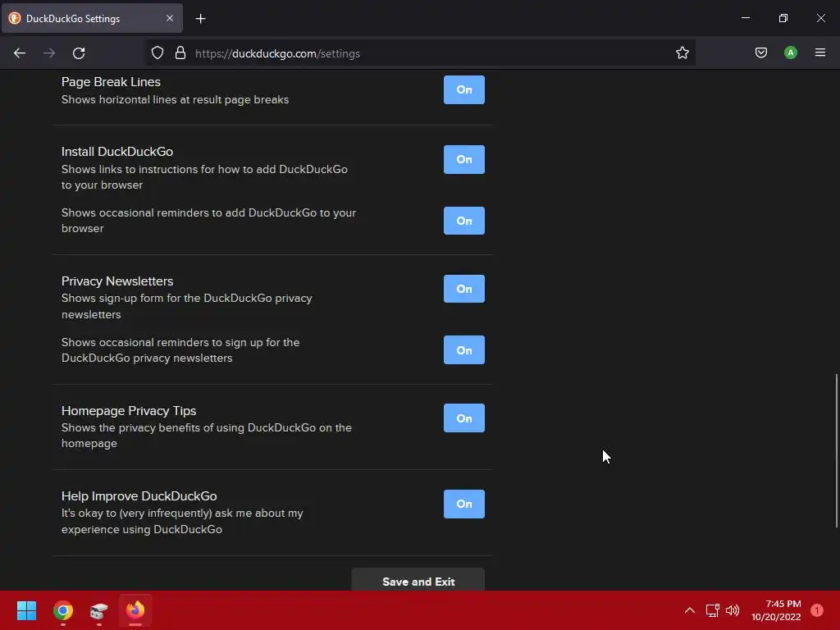The width and height of the screenshot is (840, 630).
Task: Open the volume control tray icon
Action: tap(733, 610)
